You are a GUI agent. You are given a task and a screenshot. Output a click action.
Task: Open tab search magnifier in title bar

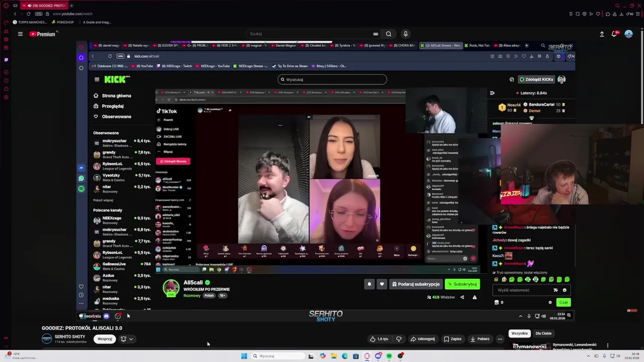click(x=617, y=6)
